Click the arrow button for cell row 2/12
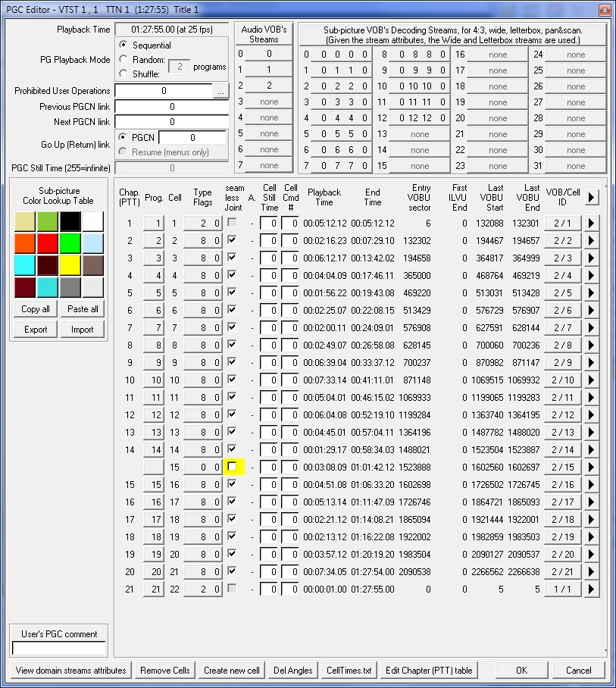The width and height of the screenshot is (616, 688). (x=592, y=415)
